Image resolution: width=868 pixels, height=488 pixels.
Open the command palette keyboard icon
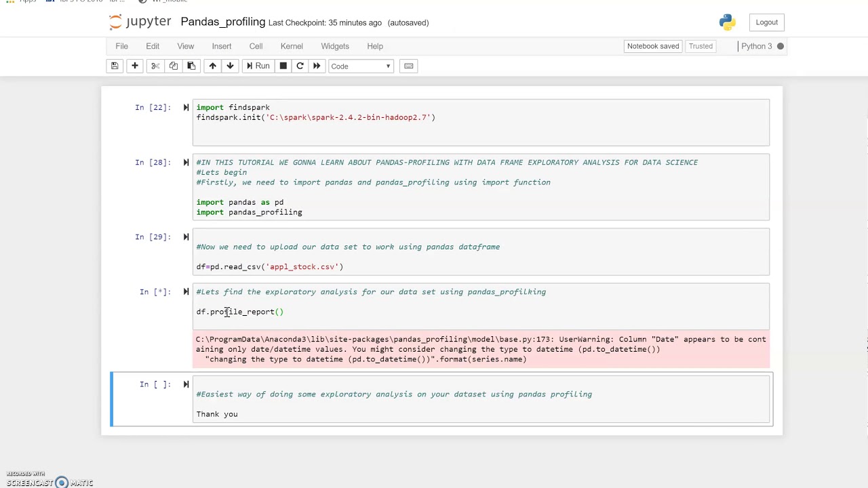tap(408, 66)
